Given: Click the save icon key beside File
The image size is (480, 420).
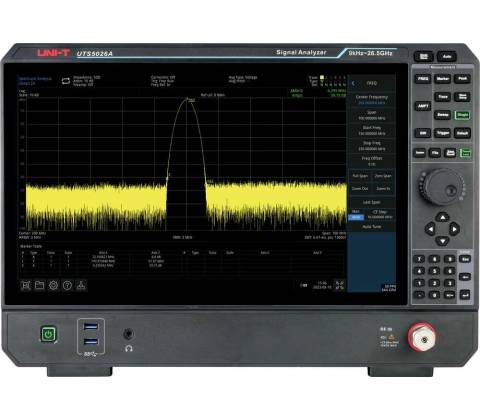Looking at the screenshot, I should 450,153.
